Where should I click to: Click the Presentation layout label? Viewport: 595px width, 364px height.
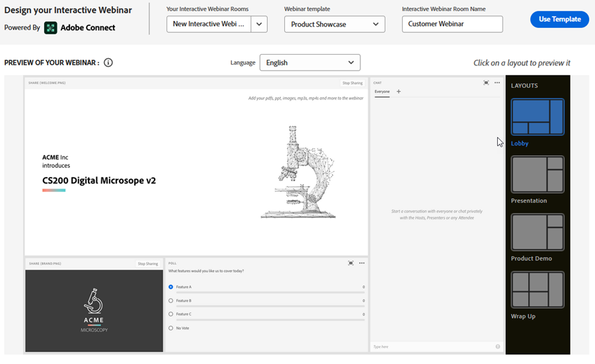tap(529, 201)
